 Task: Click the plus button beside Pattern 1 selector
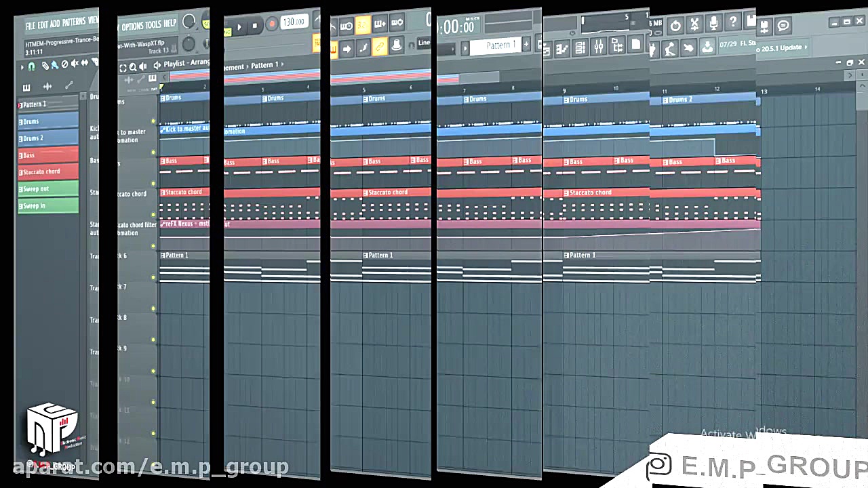coord(526,45)
